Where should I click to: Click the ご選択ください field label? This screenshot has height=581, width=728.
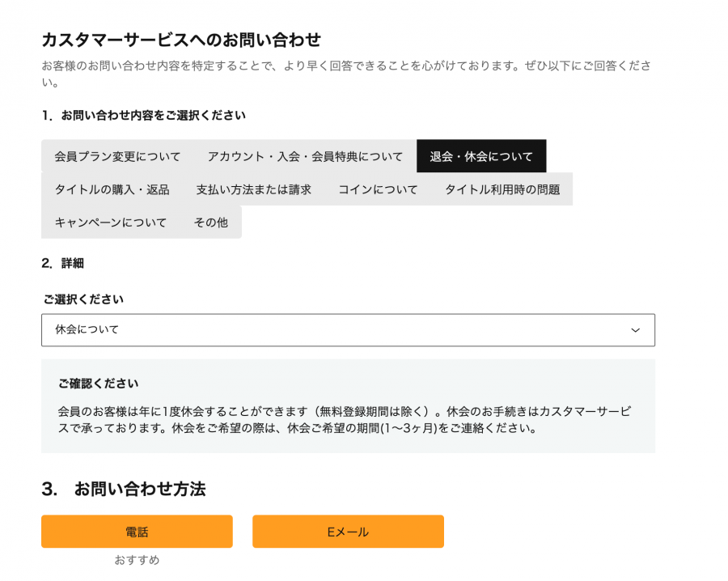point(83,299)
